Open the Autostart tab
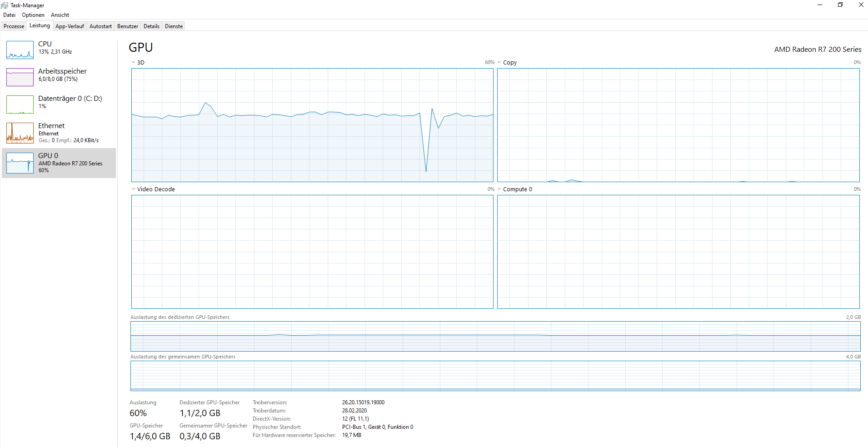 [100, 26]
